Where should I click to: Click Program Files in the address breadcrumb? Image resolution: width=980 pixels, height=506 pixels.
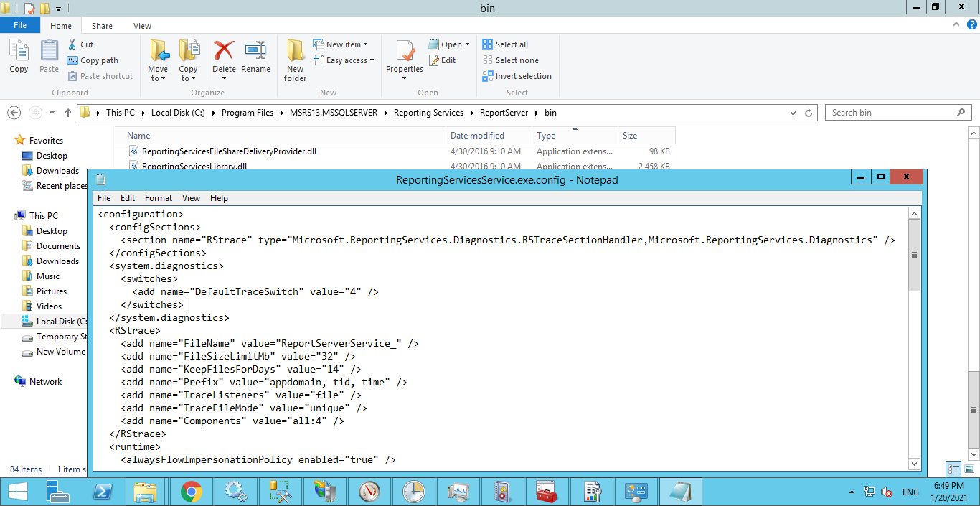248,113
